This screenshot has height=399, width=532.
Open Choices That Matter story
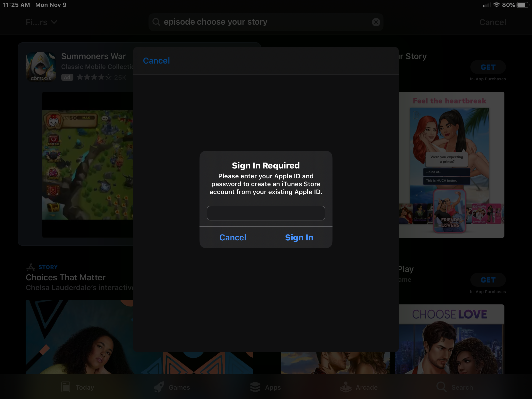click(x=66, y=278)
